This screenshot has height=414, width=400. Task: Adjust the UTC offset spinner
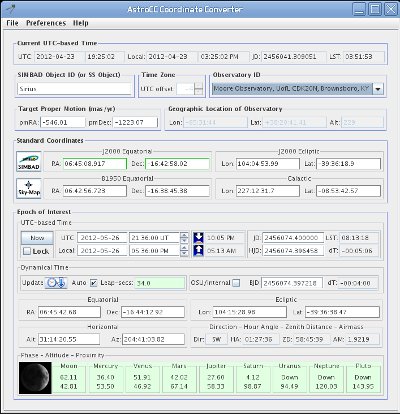coord(199,89)
